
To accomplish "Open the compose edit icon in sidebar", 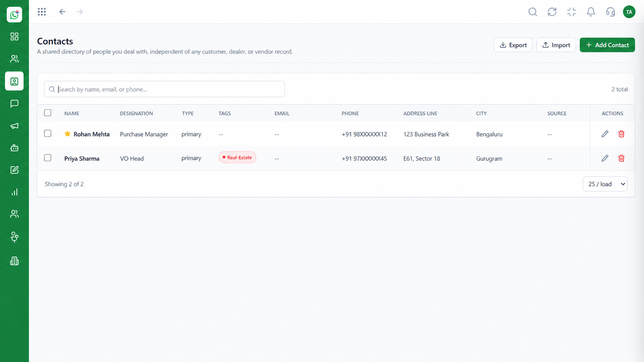I will tap(14, 170).
